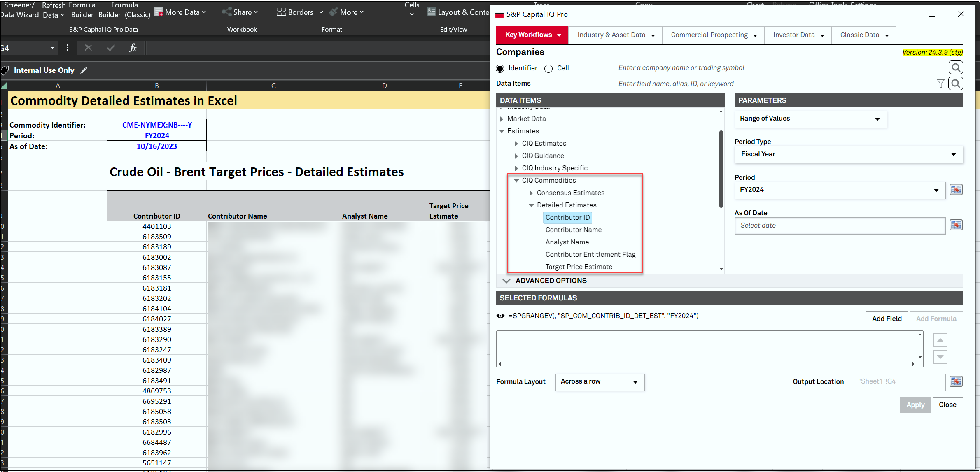Select the Identifier radio button

pyautogui.click(x=500, y=68)
